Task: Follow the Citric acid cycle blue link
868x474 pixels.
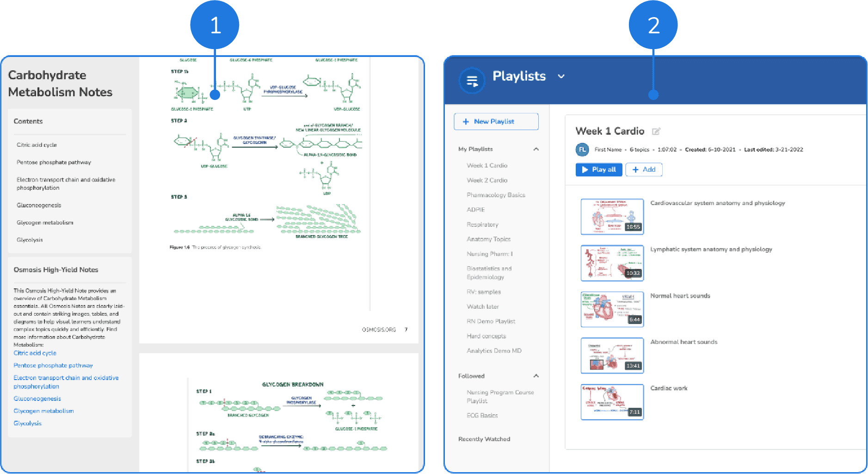Action: 35,353
